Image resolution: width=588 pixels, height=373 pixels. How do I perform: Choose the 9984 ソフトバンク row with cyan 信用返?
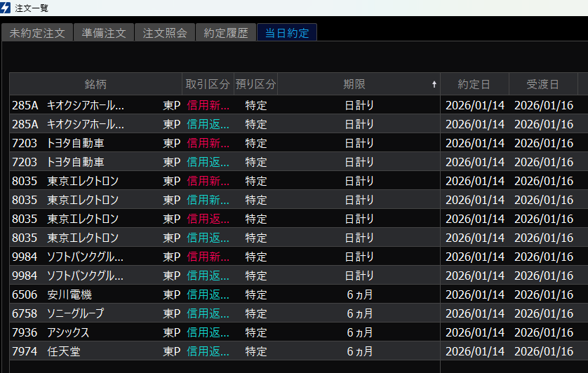coord(86,276)
